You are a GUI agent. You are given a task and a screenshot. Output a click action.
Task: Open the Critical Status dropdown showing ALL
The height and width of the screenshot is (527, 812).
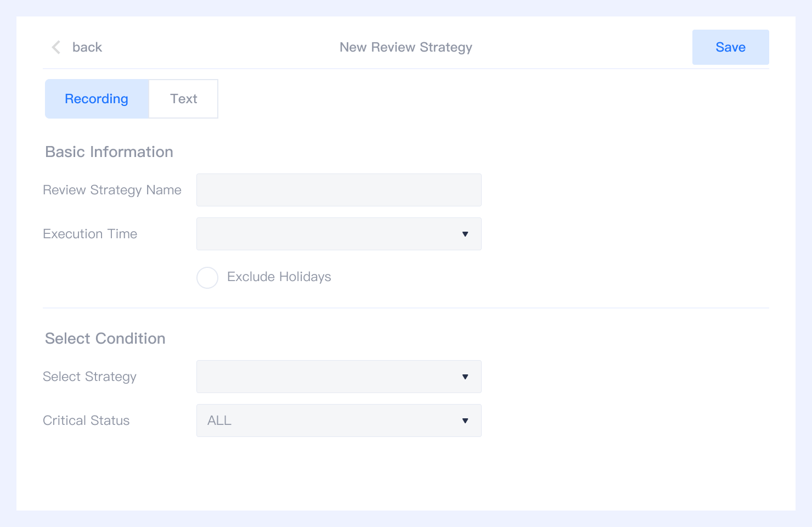point(339,421)
